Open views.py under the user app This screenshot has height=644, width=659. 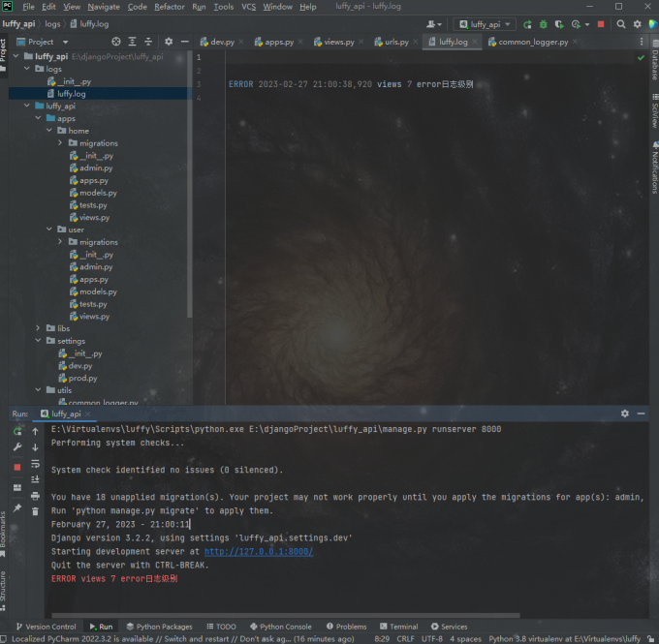pyautogui.click(x=94, y=317)
